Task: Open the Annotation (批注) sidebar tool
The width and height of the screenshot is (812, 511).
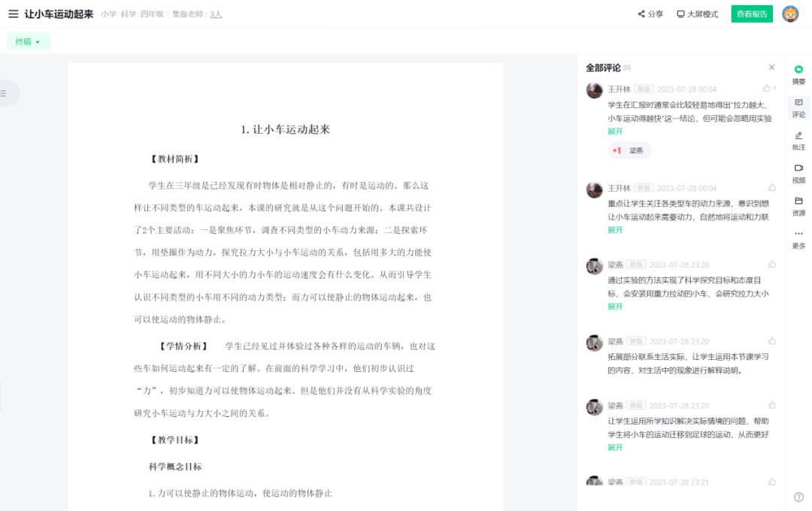Action: coord(798,141)
